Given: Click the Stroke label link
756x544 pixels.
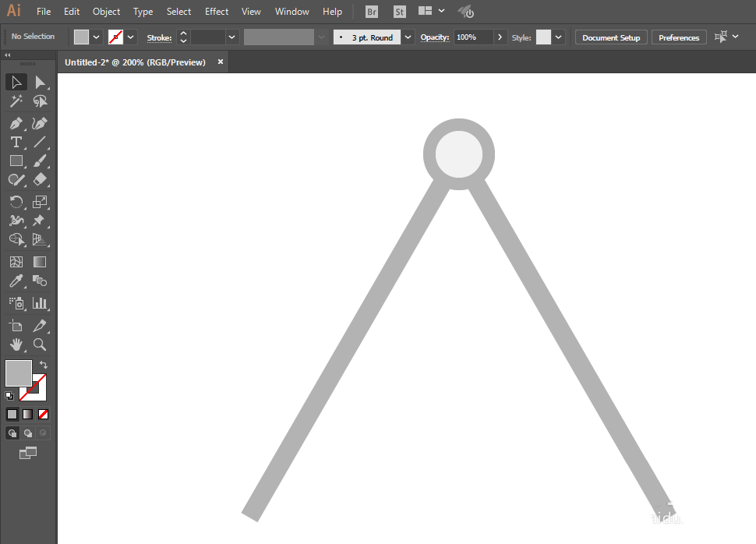Looking at the screenshot, I should click(159, 37).
